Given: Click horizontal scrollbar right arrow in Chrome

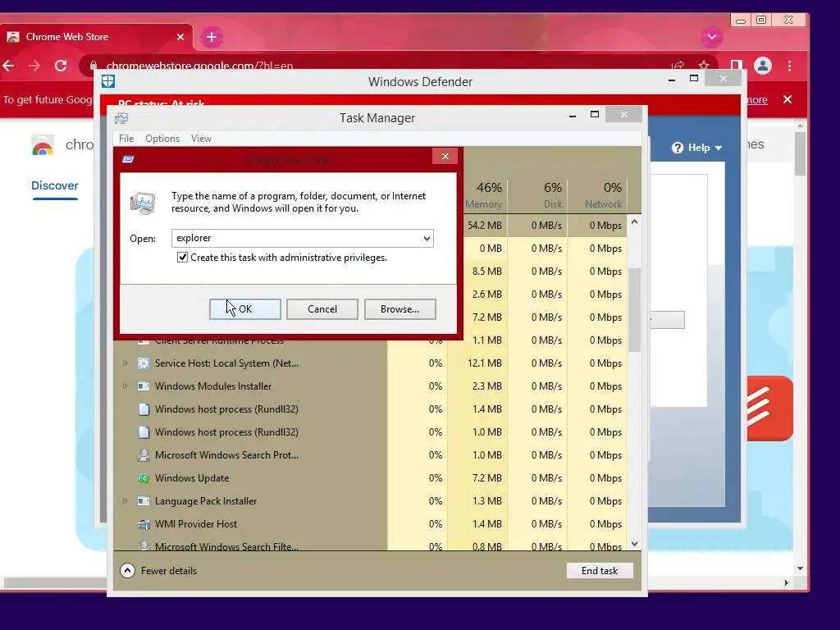Looking at the screenshot, I should [x=786, y=583].
